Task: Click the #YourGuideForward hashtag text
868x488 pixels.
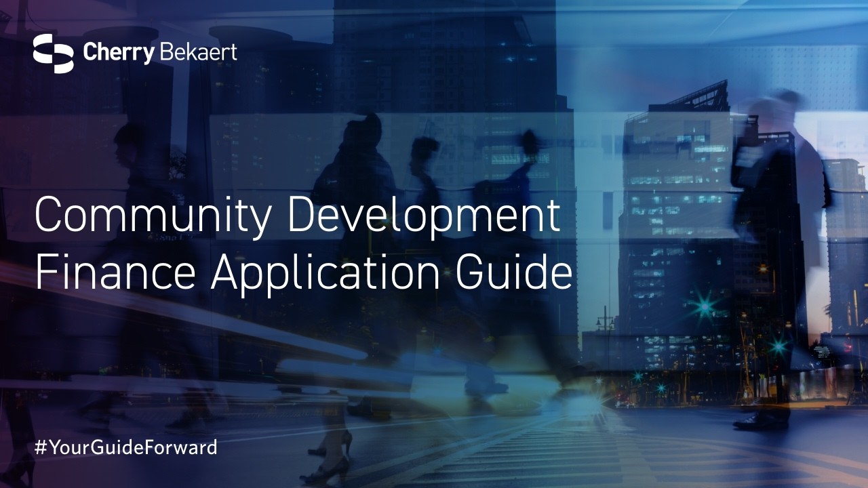Action: click(x=125, y=447)
